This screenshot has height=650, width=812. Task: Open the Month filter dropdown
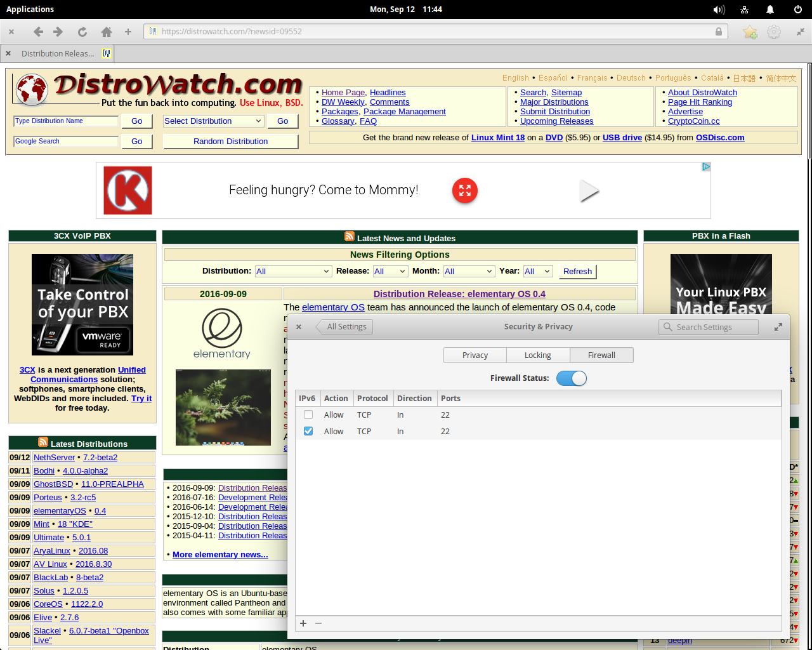point(469,272)
